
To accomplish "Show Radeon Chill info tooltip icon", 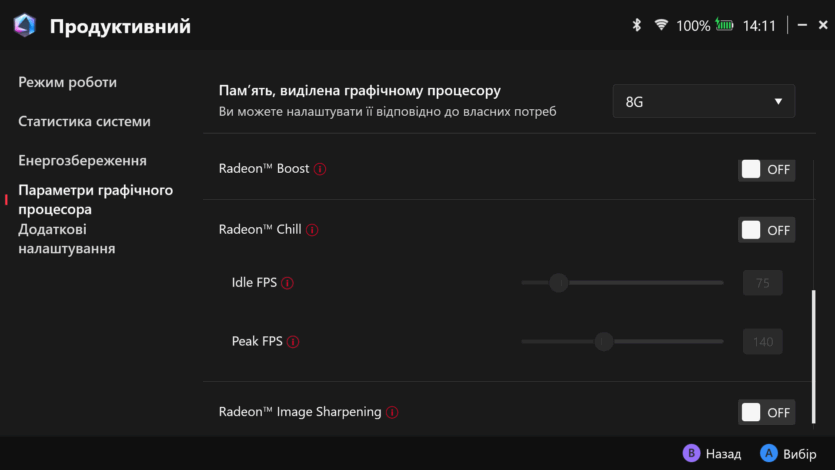I will pyautogui.click(x=312, y=230).
